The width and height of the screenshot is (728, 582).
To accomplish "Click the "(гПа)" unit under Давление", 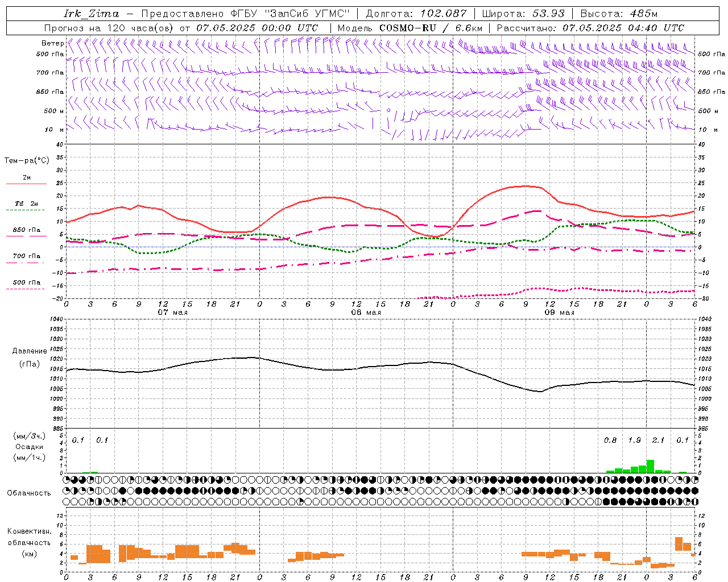I will point(30,364).
